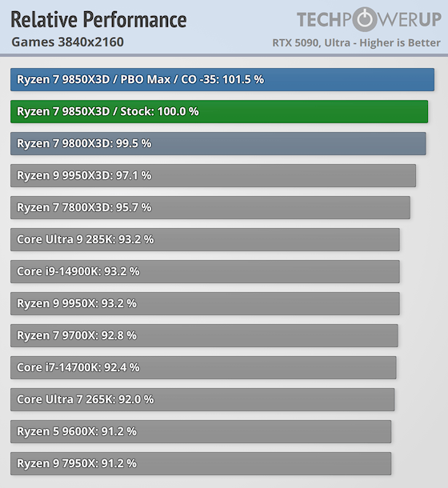Click the Ryzen 5 9600X: 91.2 % label
This screenshot has height=488, width=448.
point(77,432)
